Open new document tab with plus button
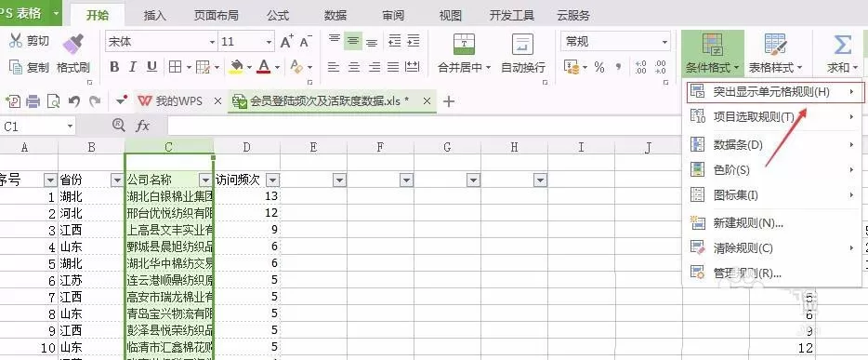868x360 pixels. click(x=449, y=101)
